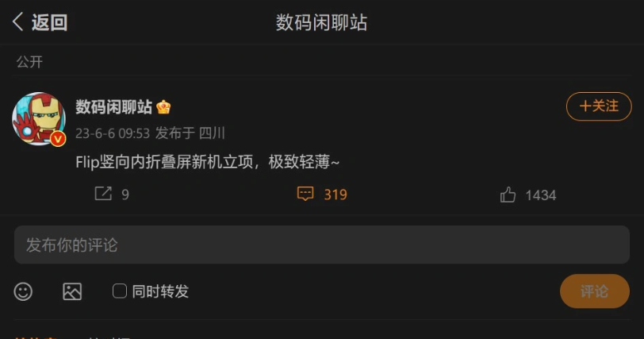Viewport: 644px width, 339px height.
Task: Click the repost share icon
Action: [x=103, y=194]
